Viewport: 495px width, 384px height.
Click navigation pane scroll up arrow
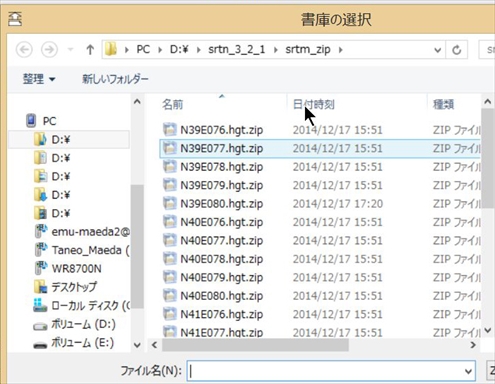[137, 102]
